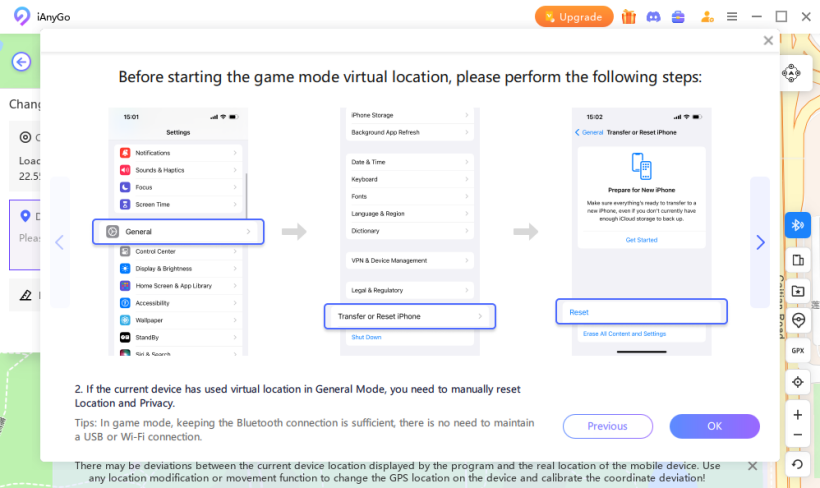820x488 pixels.
Task: Open the hamburger menu in title bar
Action: (732, 17)
